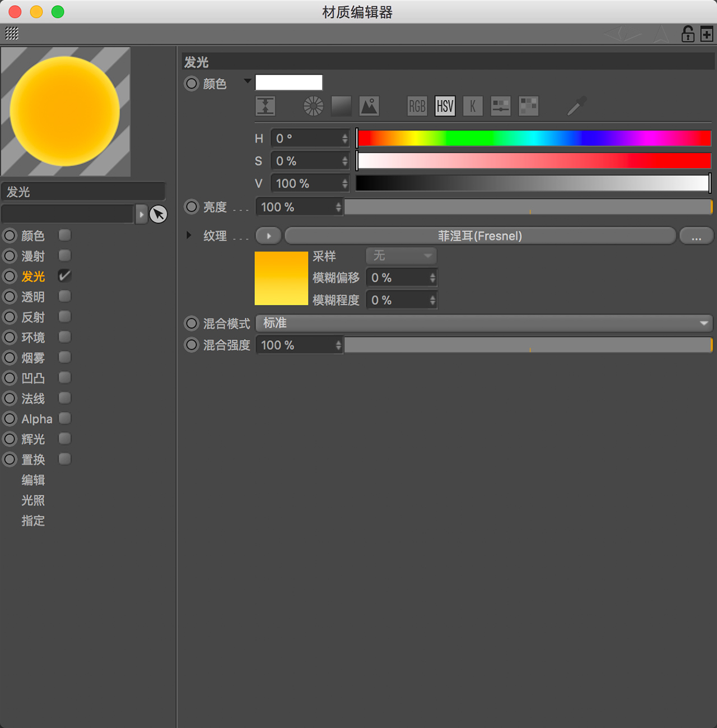
Task: Select the 编辑 section in sidebar
Action: (x=33, y=480)
